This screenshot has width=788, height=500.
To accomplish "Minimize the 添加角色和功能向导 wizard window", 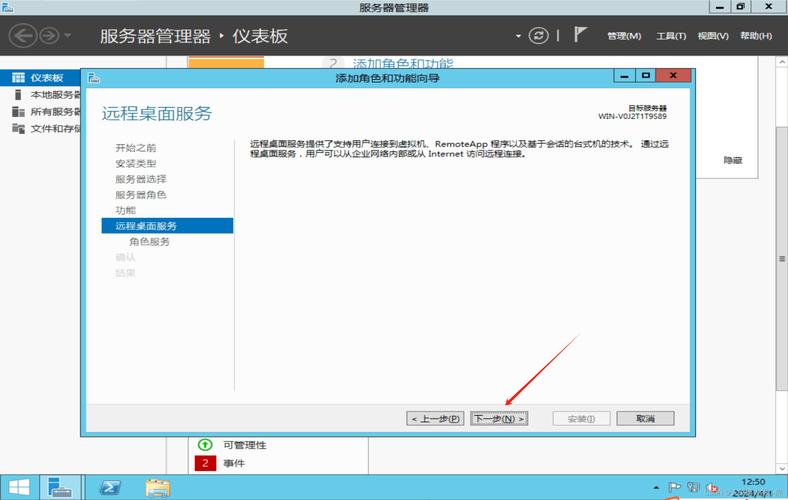I will pyautogui.click(x=624, y=76).
